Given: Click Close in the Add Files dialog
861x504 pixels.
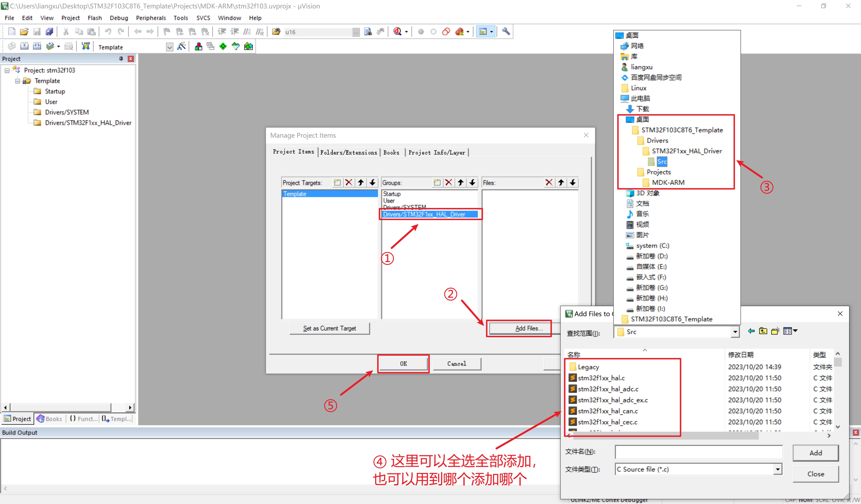Looking at the screenshot, I should [816, 474].
